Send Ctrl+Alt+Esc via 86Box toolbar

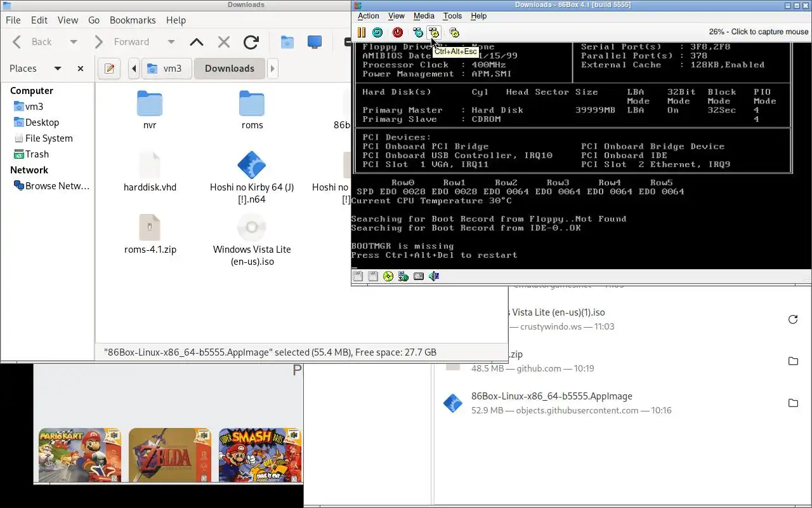coord(434,32)
